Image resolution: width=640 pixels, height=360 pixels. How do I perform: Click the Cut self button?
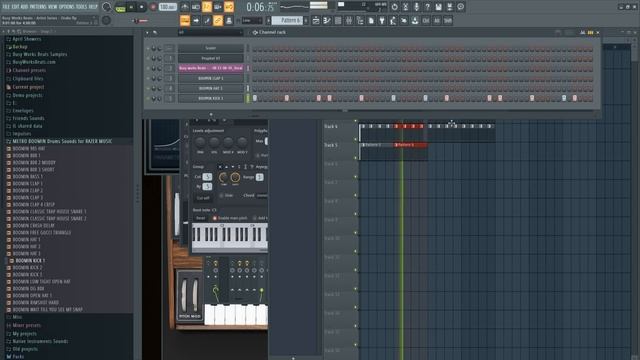203,198
